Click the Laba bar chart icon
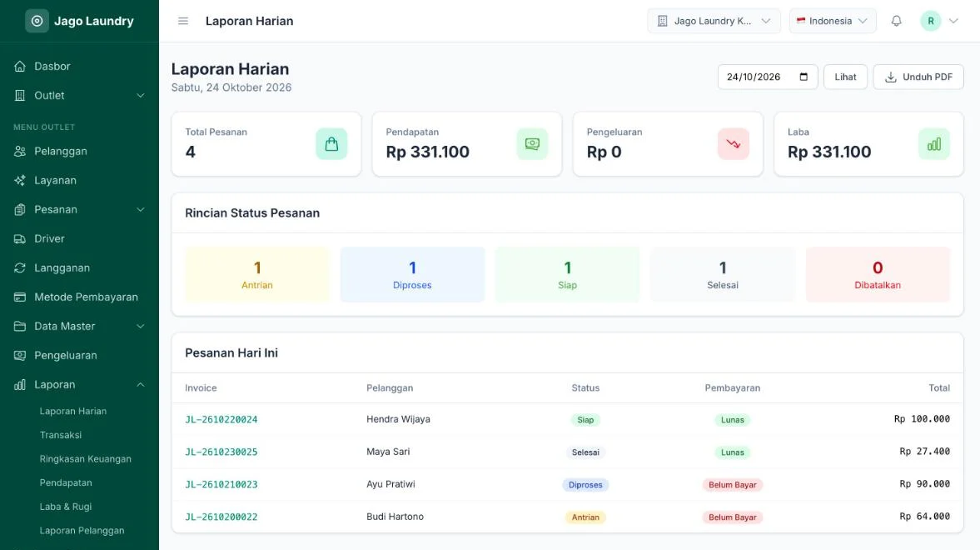Viewport: 980px width, 550px height. (933, 144)
